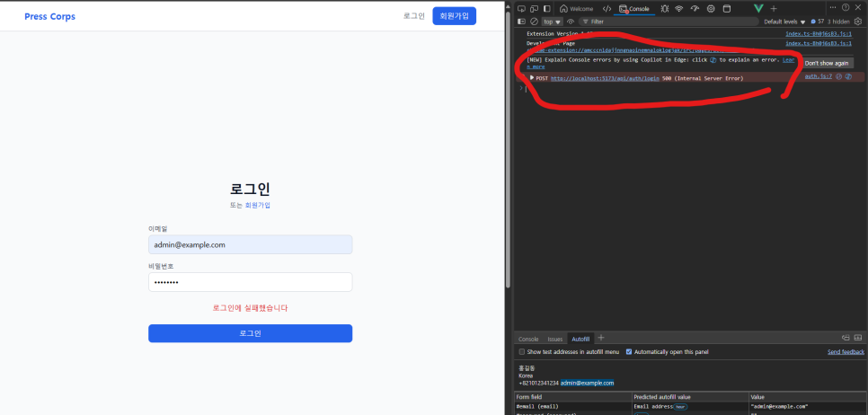Focus the console Filter field
The width and height of the screenshot is (868, 415).
669,22
